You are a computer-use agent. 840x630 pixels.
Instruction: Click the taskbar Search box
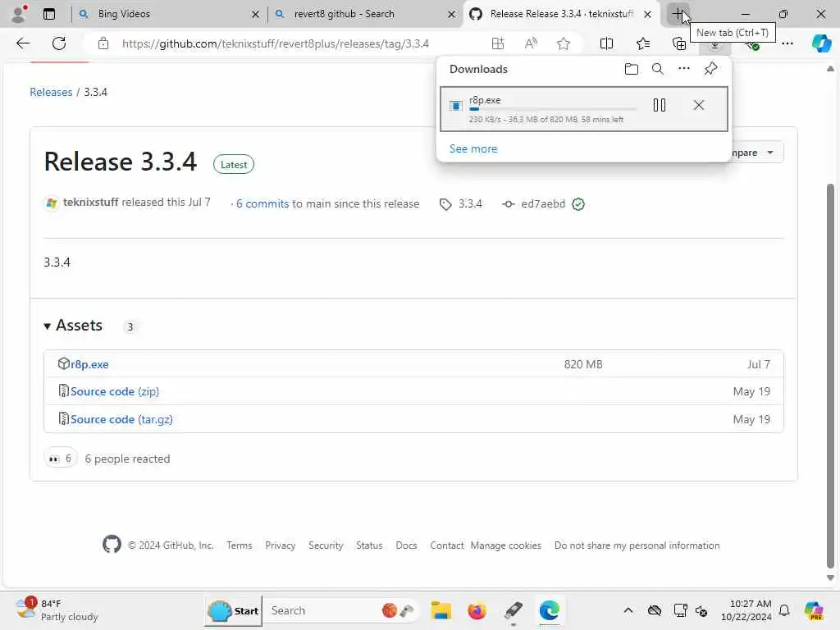pyautogui.click(x=343, y=610)
